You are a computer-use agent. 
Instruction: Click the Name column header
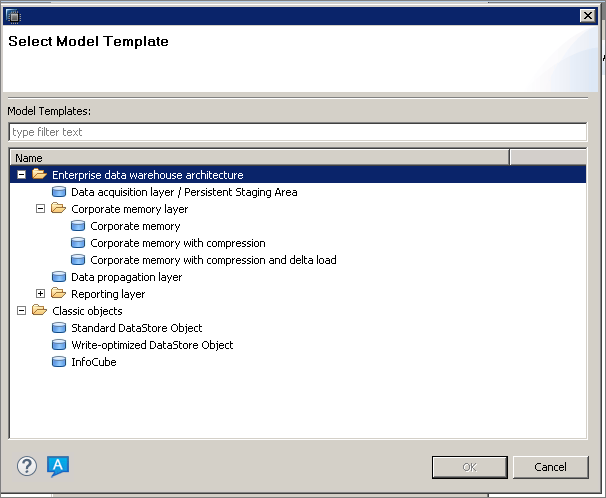tap(258, 157)
